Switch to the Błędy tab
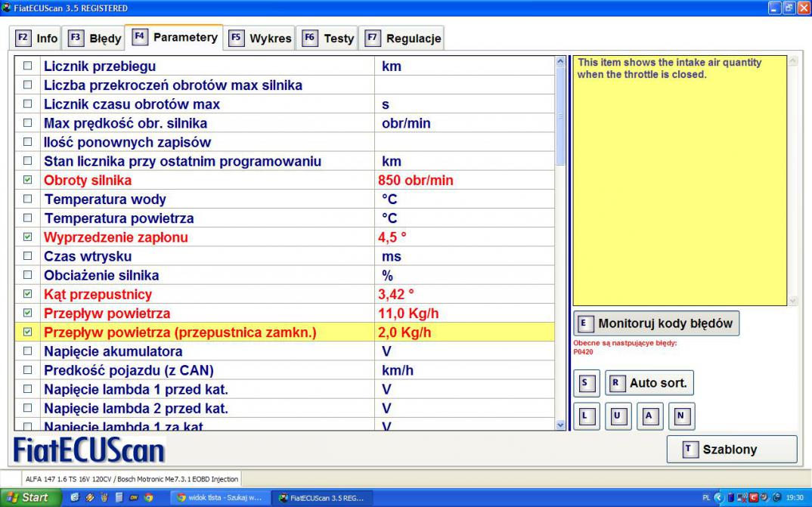Viewport: 812px width, 507px height. tap(95, 38)
